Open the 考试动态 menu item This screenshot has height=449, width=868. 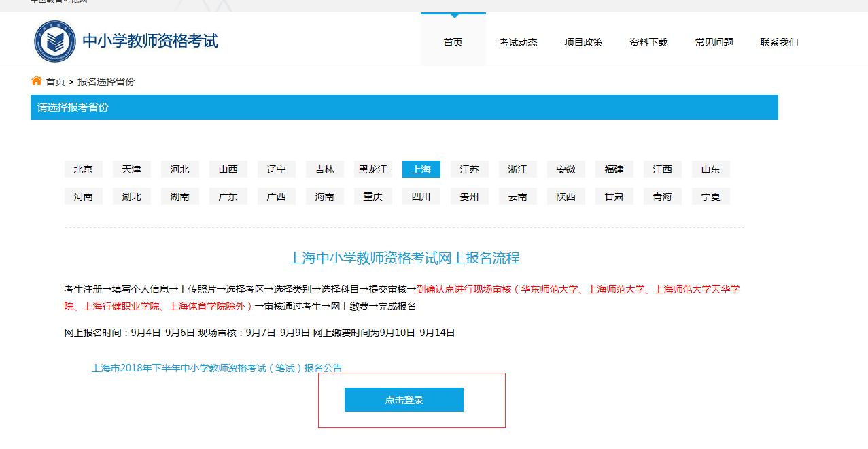[x=518, y=42]
